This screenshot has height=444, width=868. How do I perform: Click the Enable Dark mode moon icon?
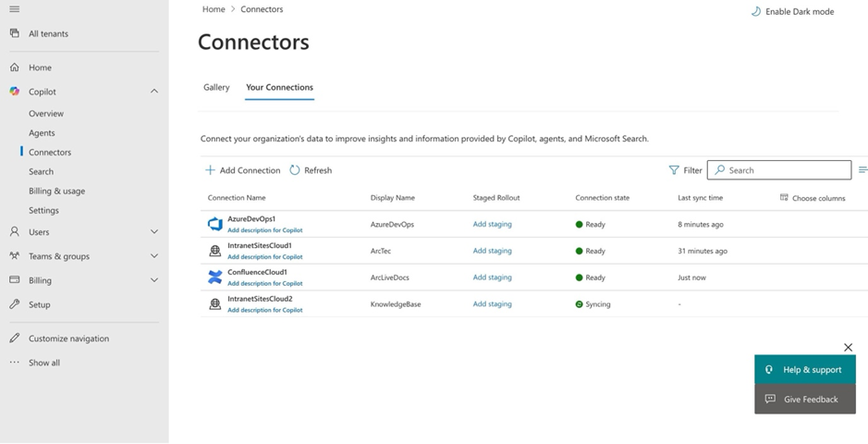[x=755, y=12]
